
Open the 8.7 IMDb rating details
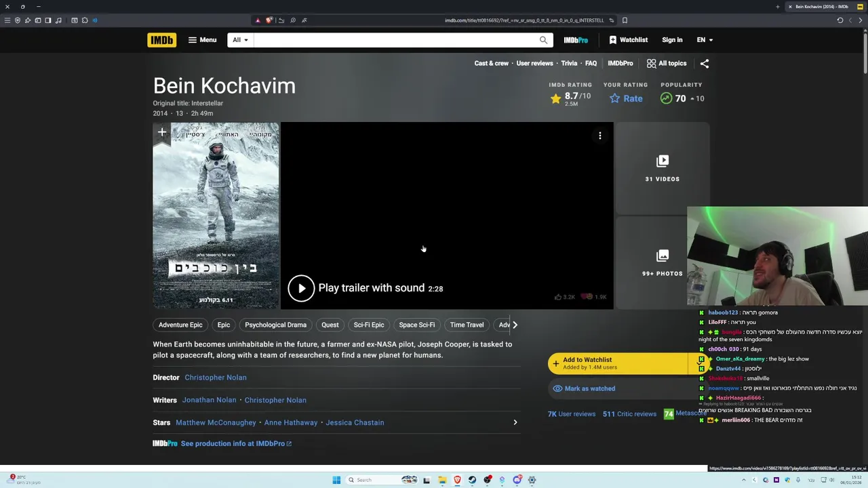(x=571, y=99)
